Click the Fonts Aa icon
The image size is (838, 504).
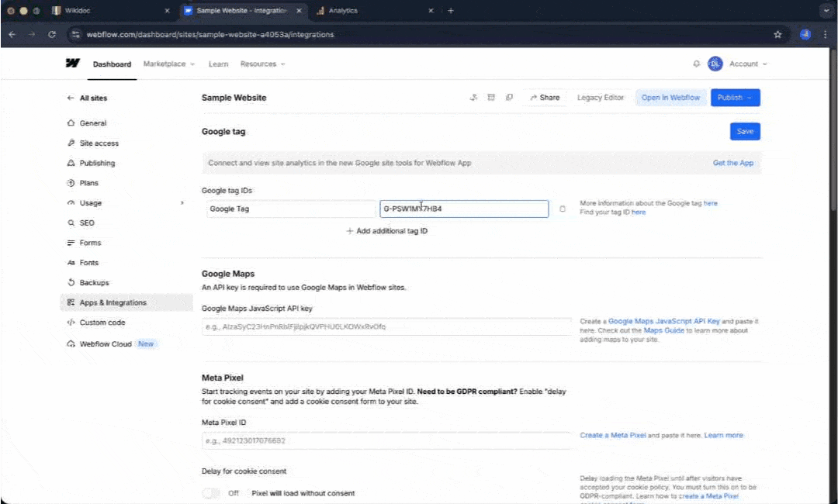71,263
